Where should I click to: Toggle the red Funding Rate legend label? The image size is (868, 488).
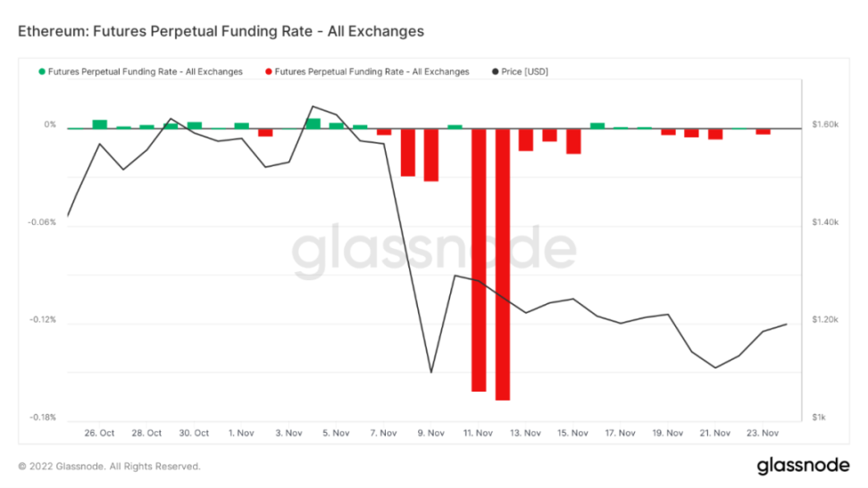click(x=371, y=71)
